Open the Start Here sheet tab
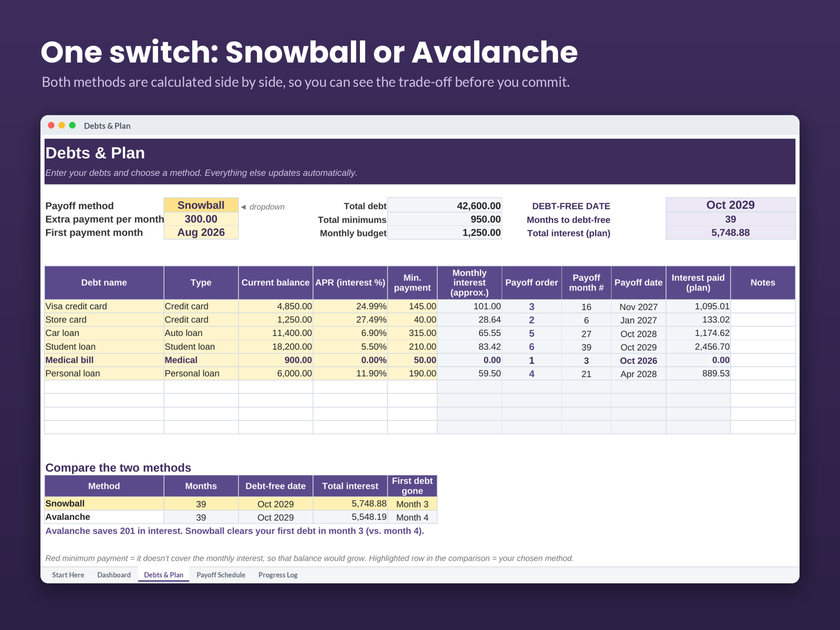 coord(68,575)
